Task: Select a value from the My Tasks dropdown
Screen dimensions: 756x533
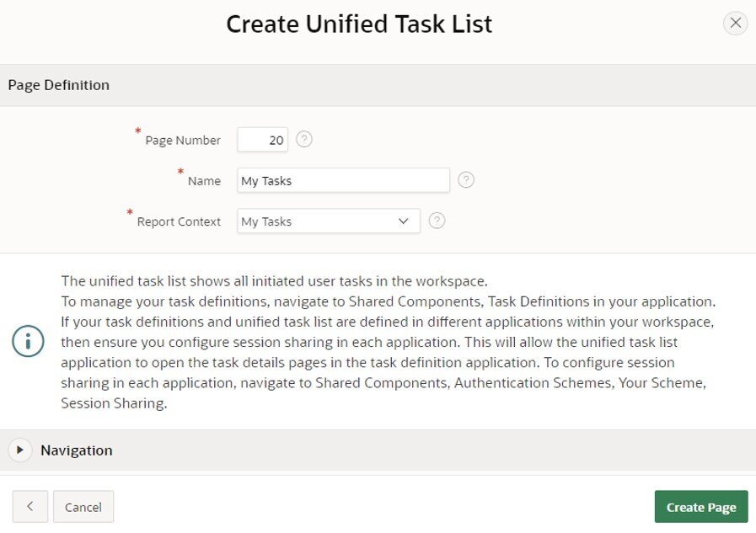Action: 329,221
